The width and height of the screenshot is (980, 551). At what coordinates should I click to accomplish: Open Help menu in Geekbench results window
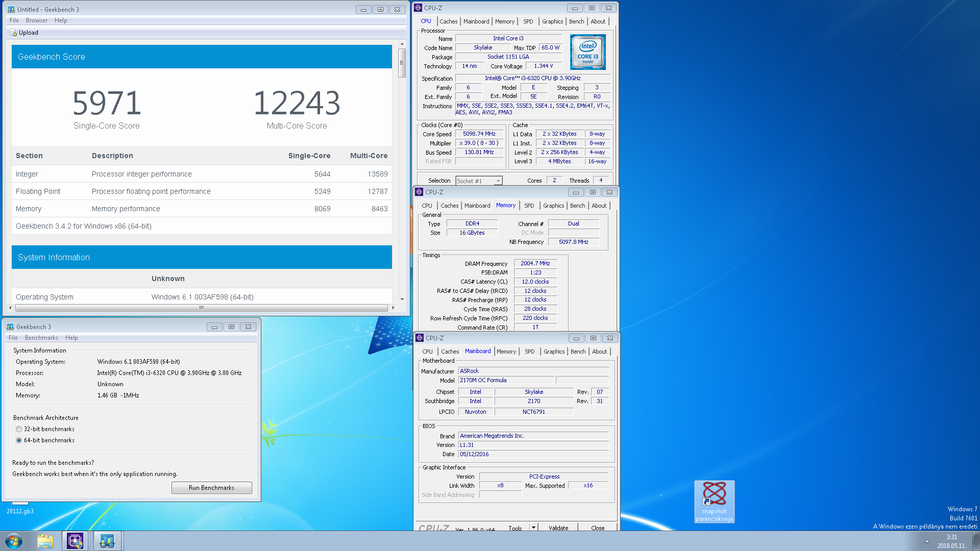pos(61,20)
